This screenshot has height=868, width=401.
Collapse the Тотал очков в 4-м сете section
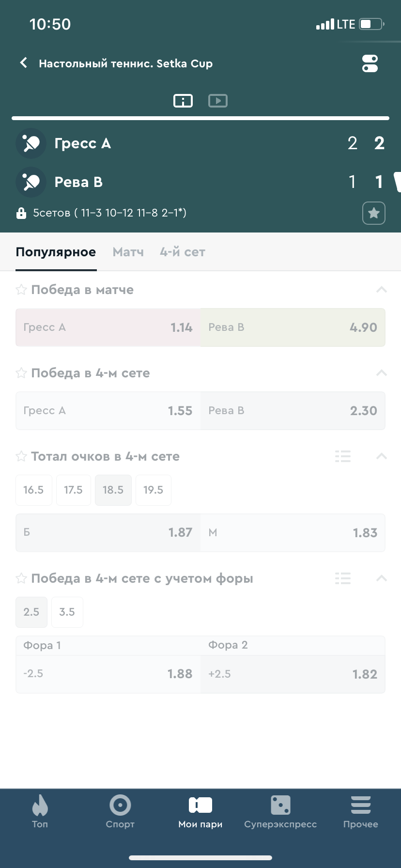382,456
